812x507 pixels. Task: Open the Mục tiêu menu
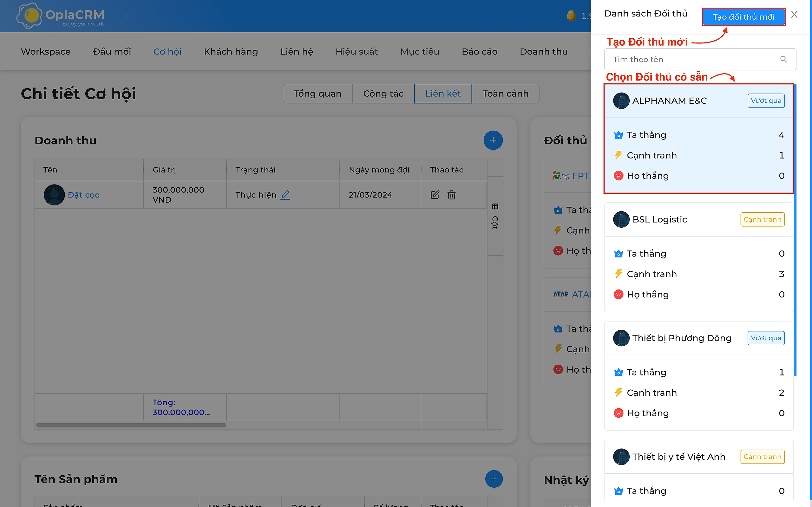pyautogui.click(x=420, y=52)
